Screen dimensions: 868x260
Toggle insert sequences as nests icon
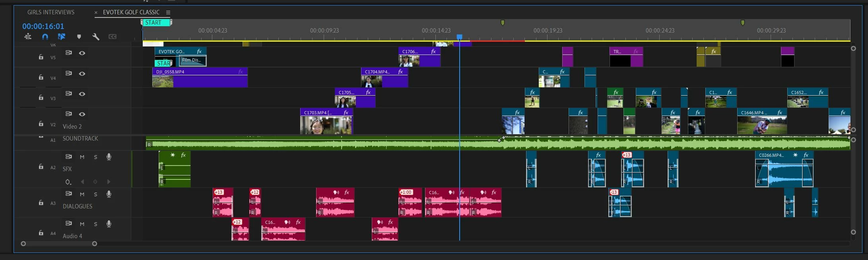[28, 37]
